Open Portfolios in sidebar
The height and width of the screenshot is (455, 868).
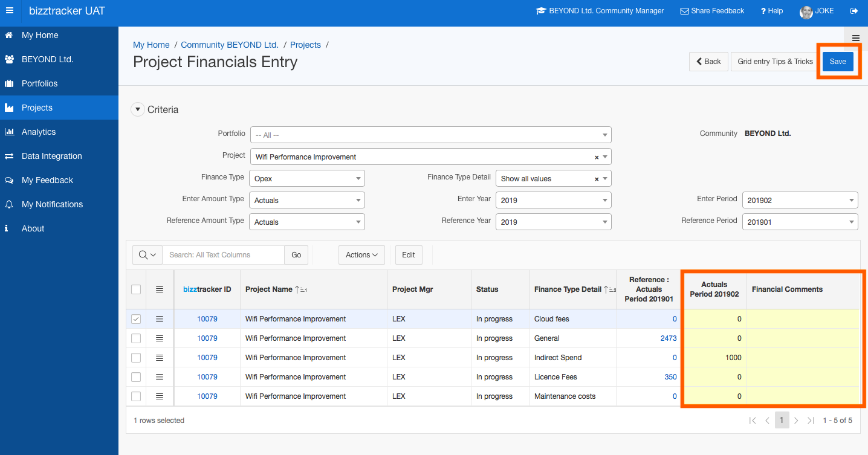click(59, 83)
